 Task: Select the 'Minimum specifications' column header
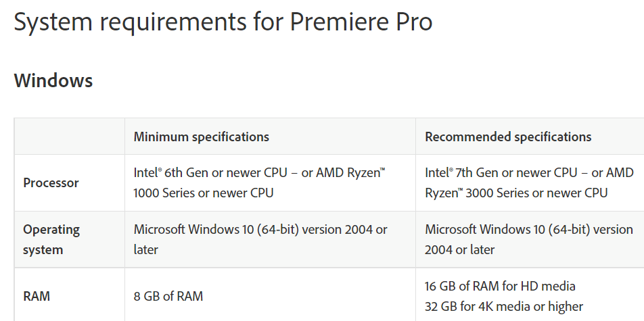pos(201,137)
